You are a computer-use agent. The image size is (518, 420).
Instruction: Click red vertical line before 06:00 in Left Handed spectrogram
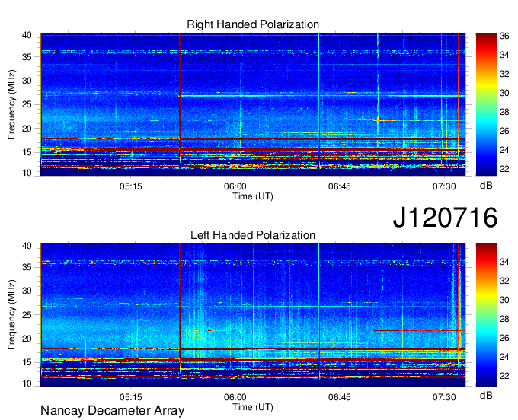pyautogui.click(x=181, y=311)
